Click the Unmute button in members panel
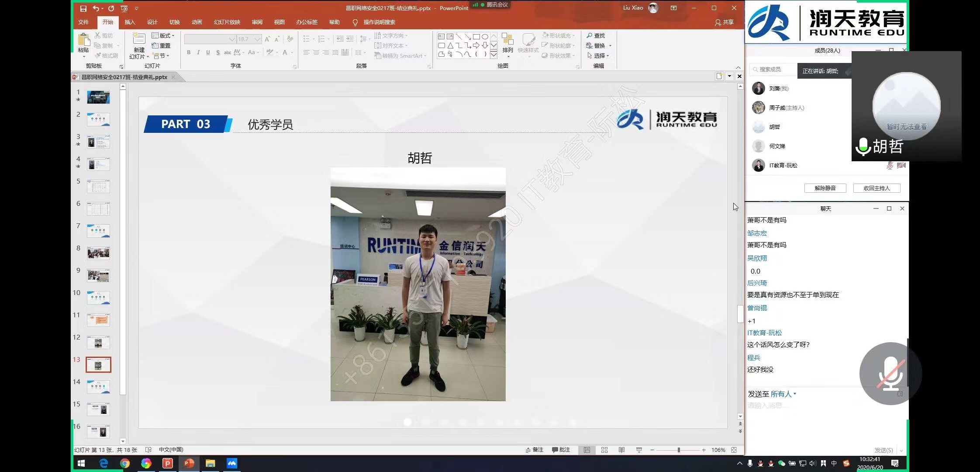This screenshot has width=980, height=472. point(825,188)
